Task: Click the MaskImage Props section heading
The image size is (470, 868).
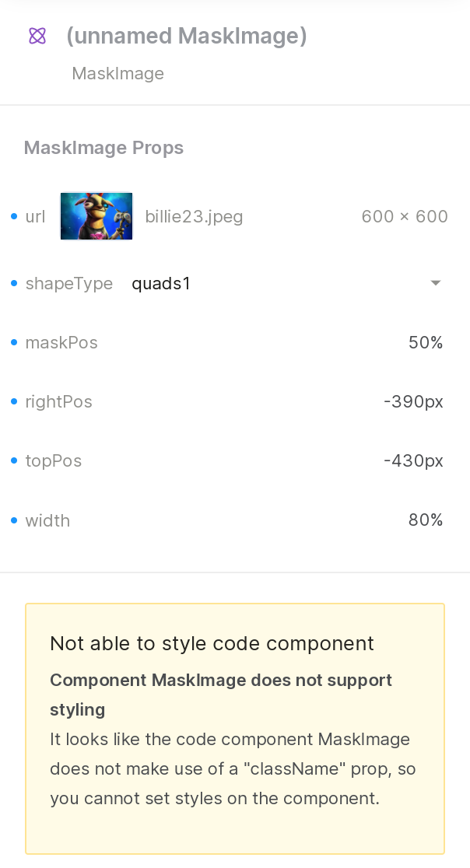Action: [103, 148]
